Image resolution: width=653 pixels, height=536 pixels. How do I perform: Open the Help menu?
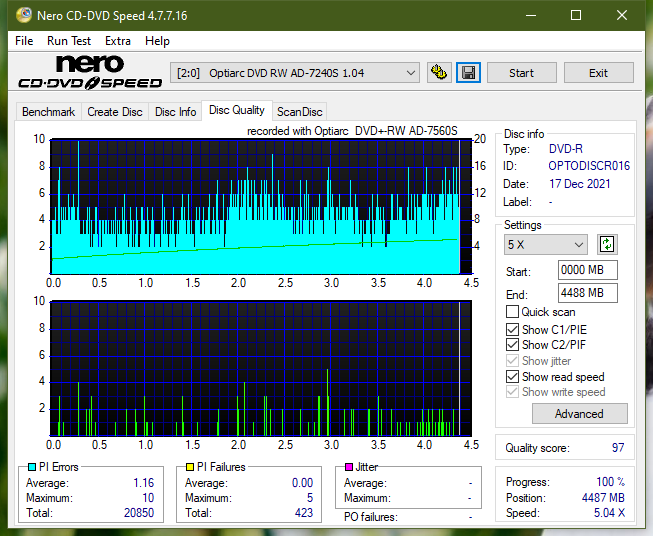(157, 41)
